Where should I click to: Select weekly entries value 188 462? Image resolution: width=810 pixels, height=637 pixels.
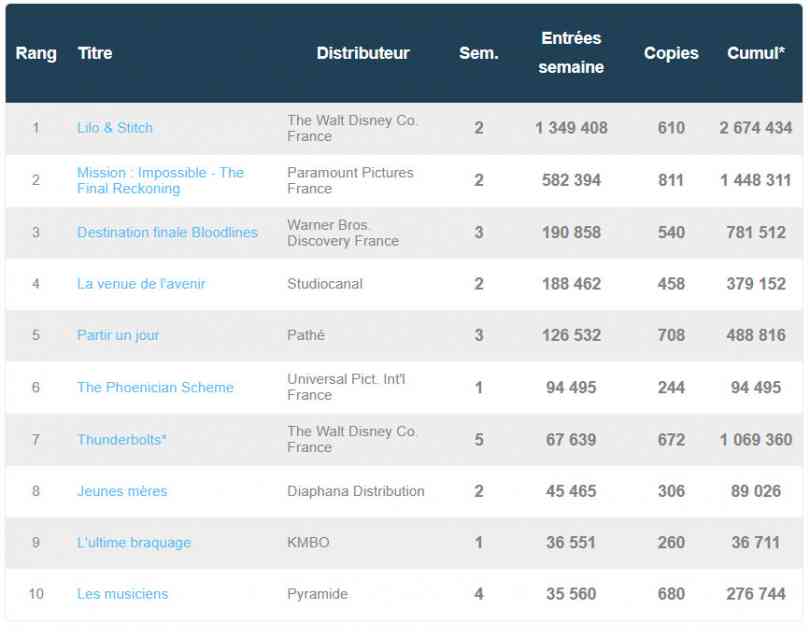pyautogui.click(x=571, y=284)
